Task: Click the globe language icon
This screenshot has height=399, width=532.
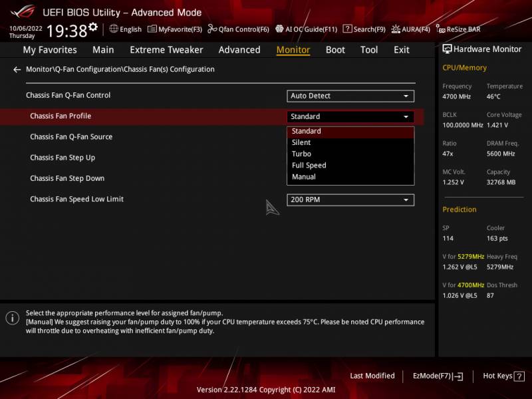Action: [114, 29]
